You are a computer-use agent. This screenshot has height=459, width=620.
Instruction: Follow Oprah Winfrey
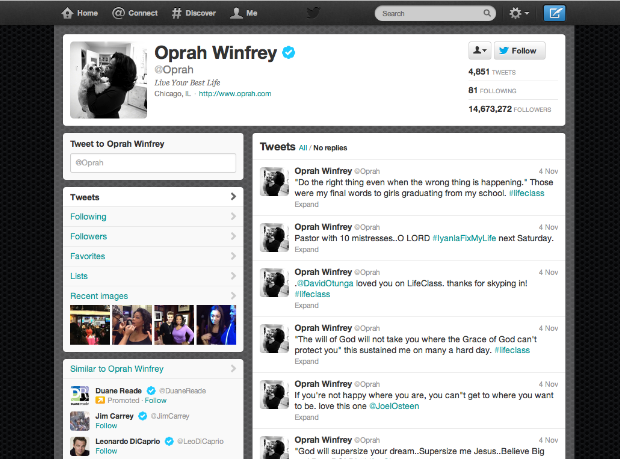coord(520,51)
